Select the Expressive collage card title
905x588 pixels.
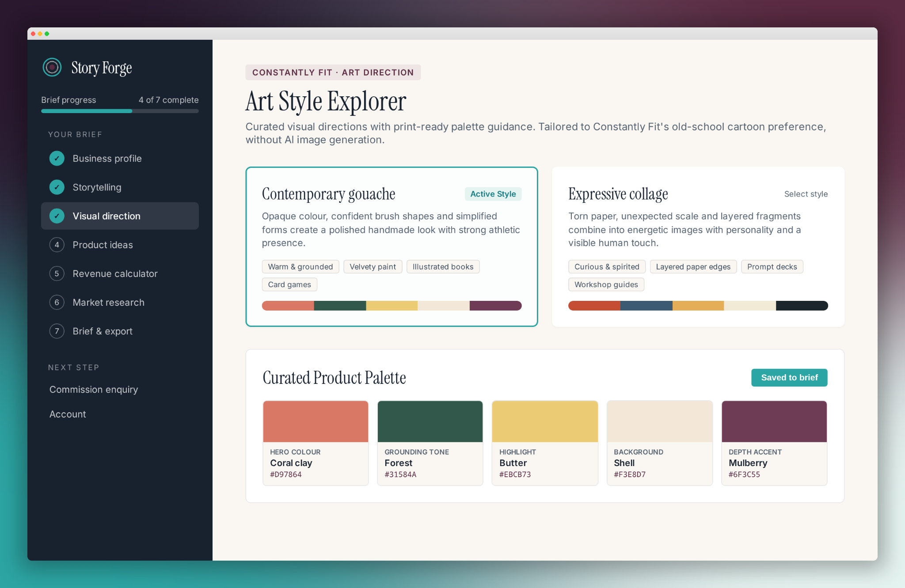tap(618, 194)
